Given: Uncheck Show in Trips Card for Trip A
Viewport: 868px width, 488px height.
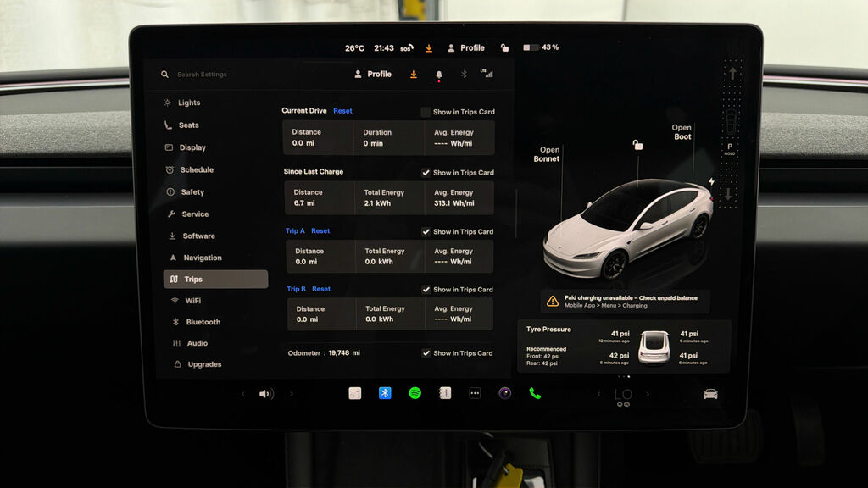Looking at the screenshot, I should point(426,232).
